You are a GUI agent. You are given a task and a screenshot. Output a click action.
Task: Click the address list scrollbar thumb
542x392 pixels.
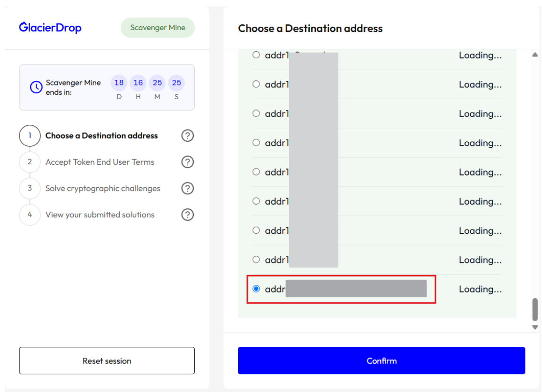[535, 309]
